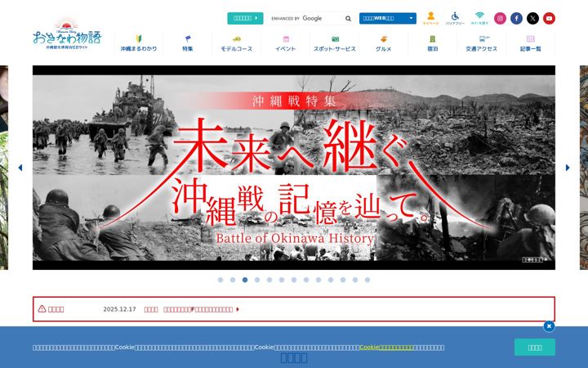Open the イベント events menu
The height and width of the screenshot is (368, 588).
click(x=286, y=43)
